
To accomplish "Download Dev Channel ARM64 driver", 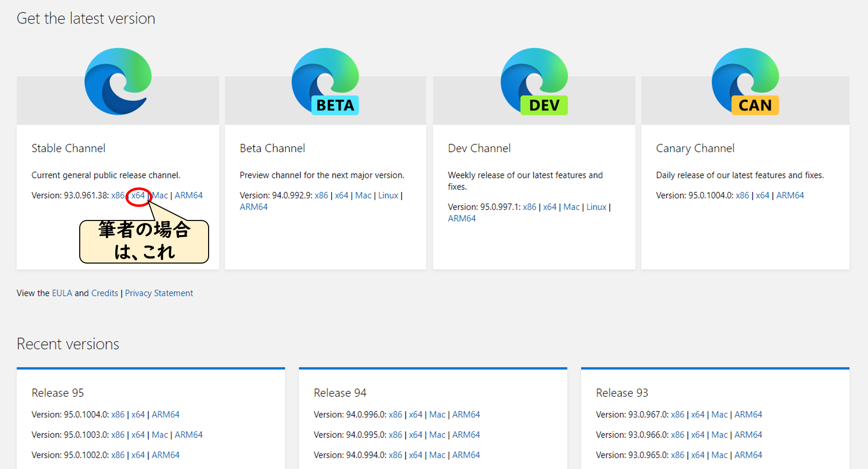I will pyautogui.click(x=462, y=218).
